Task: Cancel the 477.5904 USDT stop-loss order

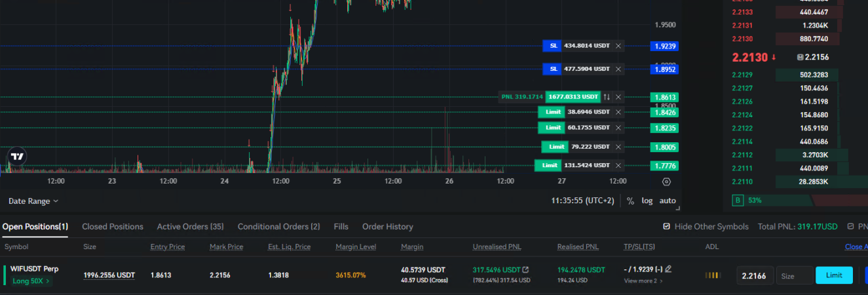Action: pyautogui.click(x=618, y=69)
